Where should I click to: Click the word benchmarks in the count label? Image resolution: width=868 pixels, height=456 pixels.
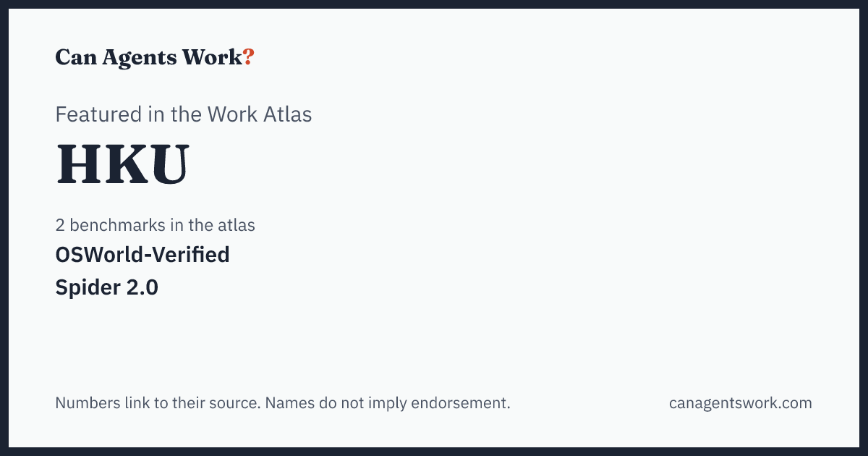pos(117,225)
